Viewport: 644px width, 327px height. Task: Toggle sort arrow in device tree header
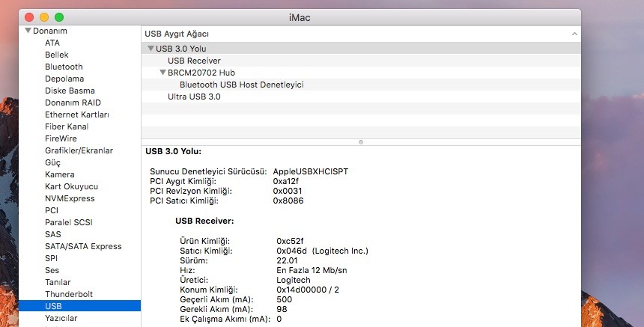pyautogui.click(x=574, y=34)
